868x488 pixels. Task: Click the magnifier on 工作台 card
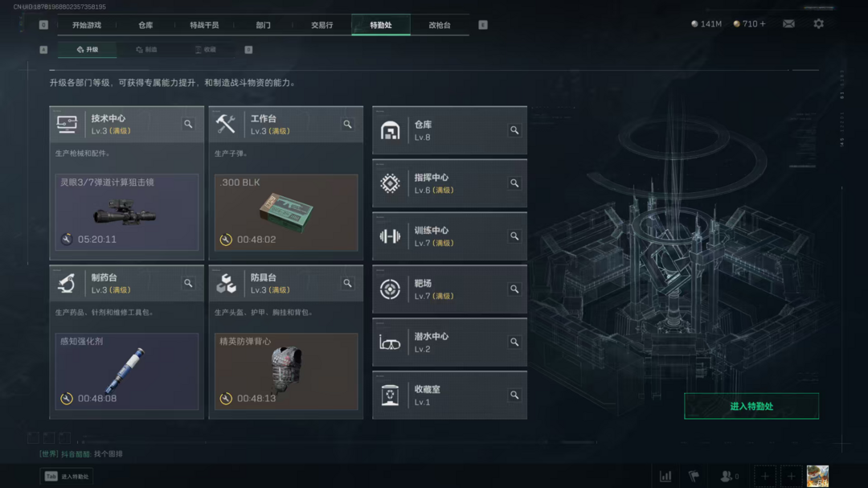pos(348,124)
